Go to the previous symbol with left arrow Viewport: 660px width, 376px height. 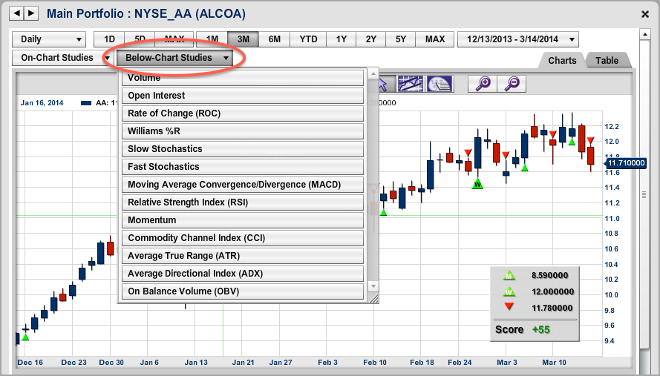pos(17,13)
